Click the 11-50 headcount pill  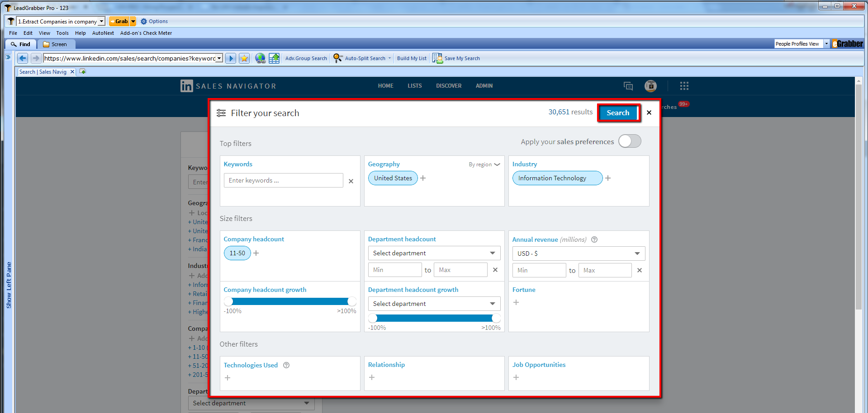point(237,253)
